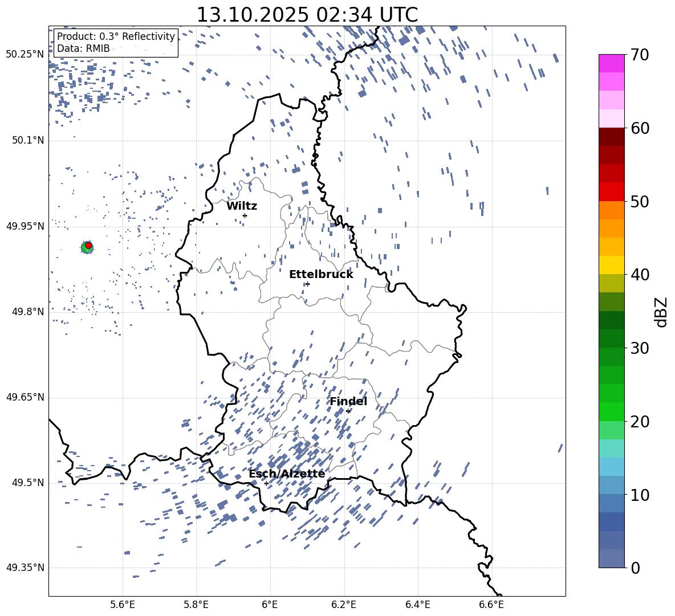Pick the bright red swatch above 50 dBZ
This screenshot has height=616, width=675.
pyautogui.click(x=612, y=191)
